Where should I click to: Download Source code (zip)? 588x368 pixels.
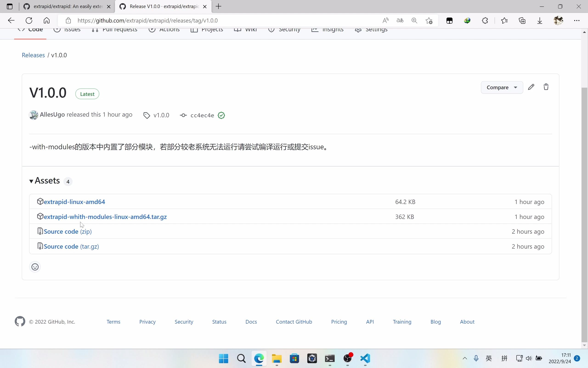[x=68, y=231]
